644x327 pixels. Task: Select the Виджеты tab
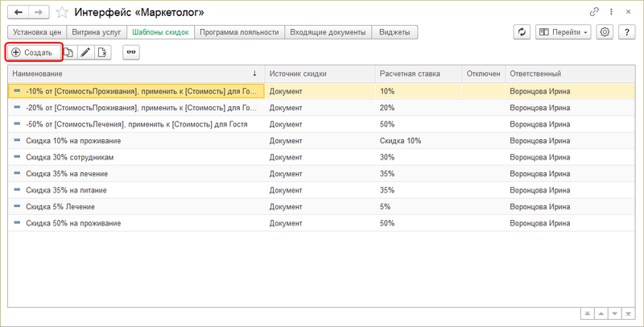394,32
